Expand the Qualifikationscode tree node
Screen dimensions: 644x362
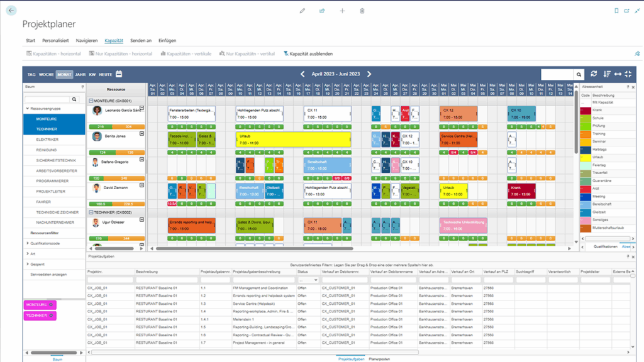(x=28, y=243)
